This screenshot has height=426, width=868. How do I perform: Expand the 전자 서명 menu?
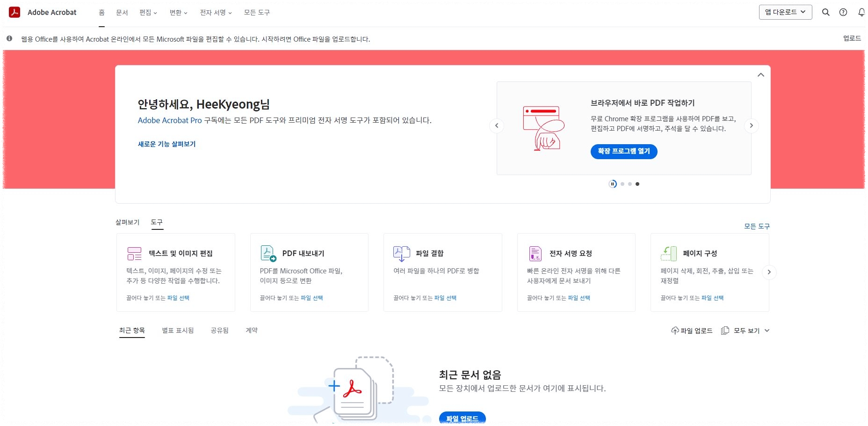[216, 13]
